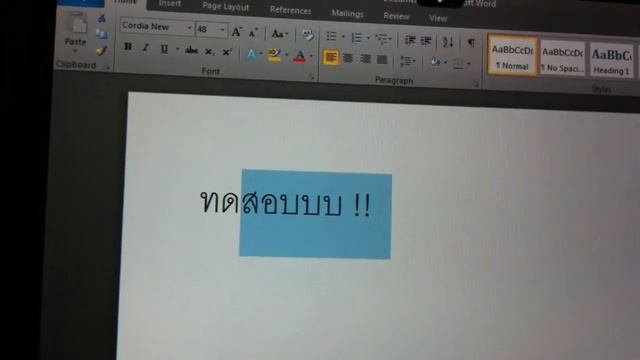Click the Shading paint bucket

click(x=436, y=62)
